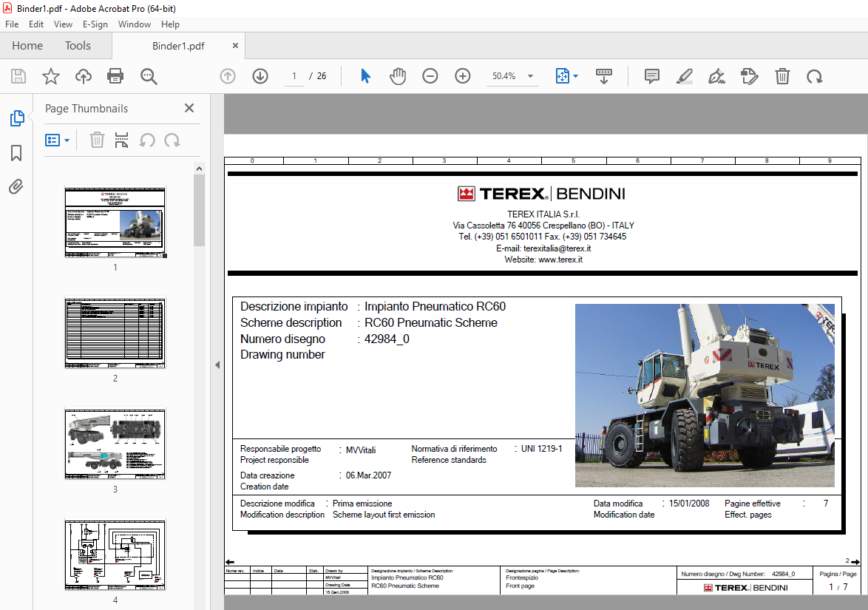Click the modification date 15/01/2008
The image size is (868, 610).
689,504
